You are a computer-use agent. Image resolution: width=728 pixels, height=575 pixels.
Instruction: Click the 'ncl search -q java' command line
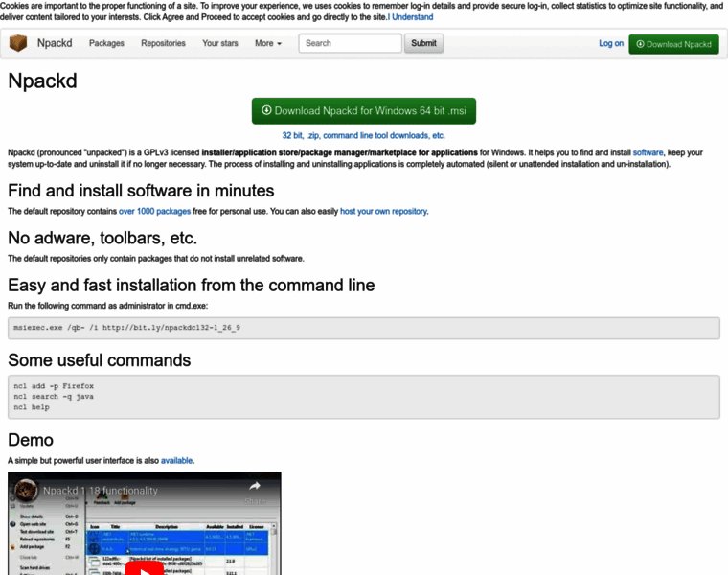(x=54, y=397)
